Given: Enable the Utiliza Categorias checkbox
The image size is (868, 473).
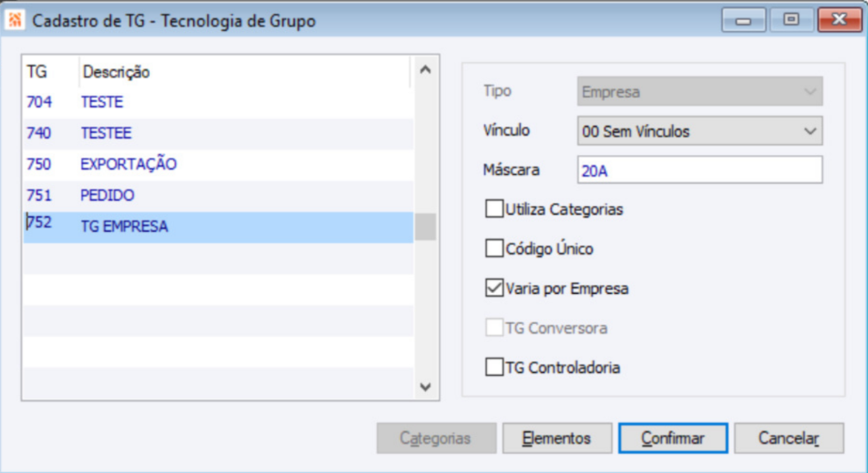Looking at the screenshot, I should [x=494, y=209].
